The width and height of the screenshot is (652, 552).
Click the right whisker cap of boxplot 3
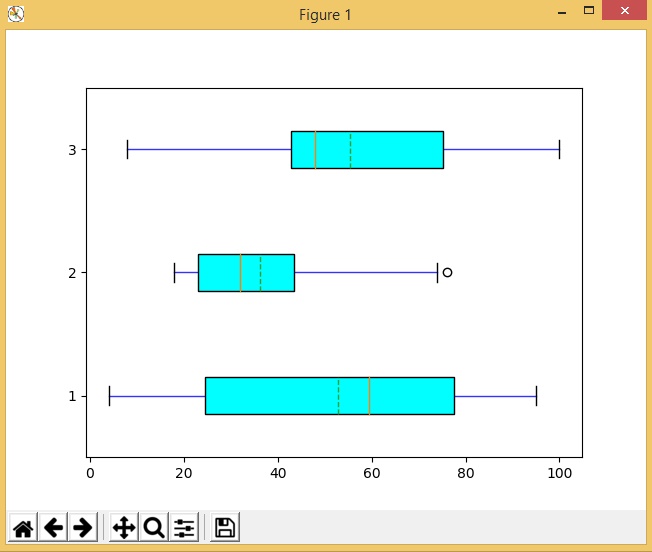pos(560,150)
